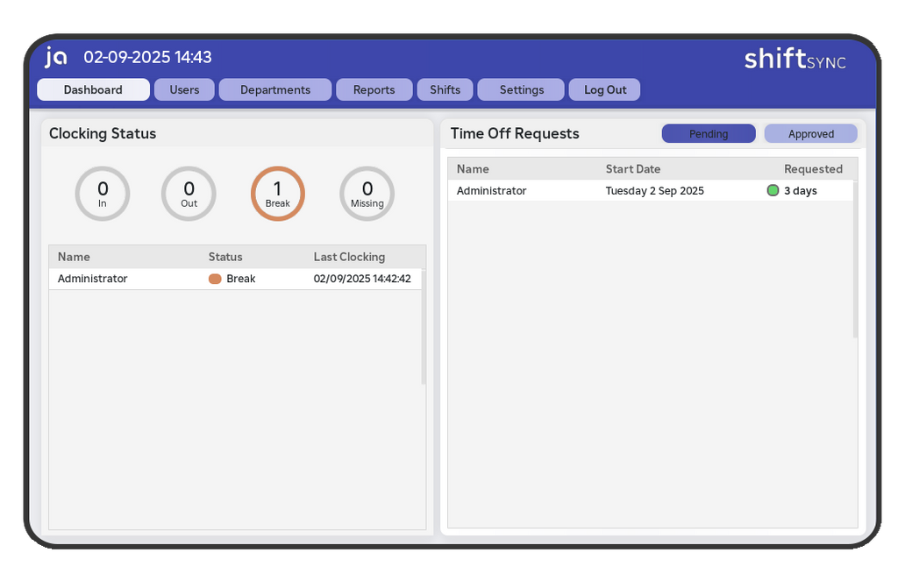Click the 'In' status counter circle
This screenshot has width=898, height=588.
coord(103,194)
